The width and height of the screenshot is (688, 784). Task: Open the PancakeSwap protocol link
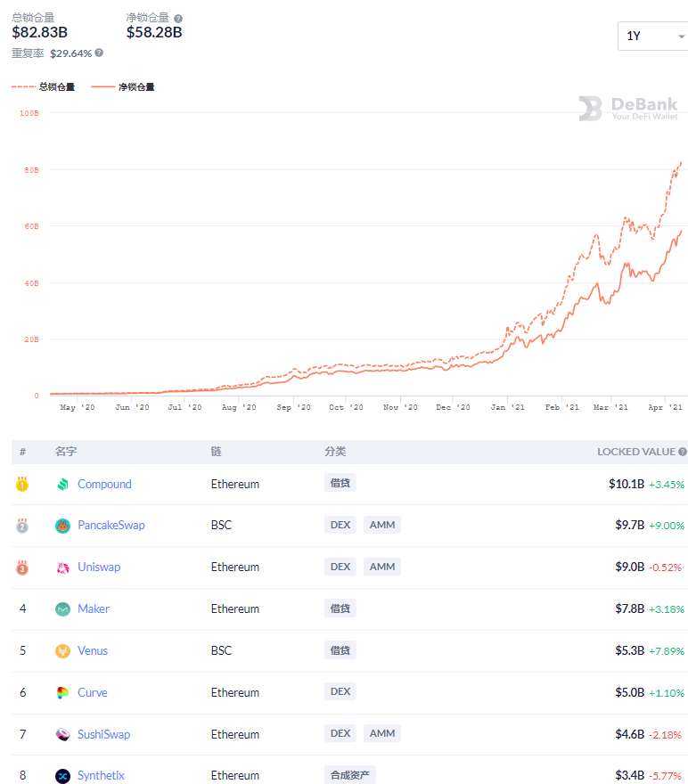tap(111, 526)
